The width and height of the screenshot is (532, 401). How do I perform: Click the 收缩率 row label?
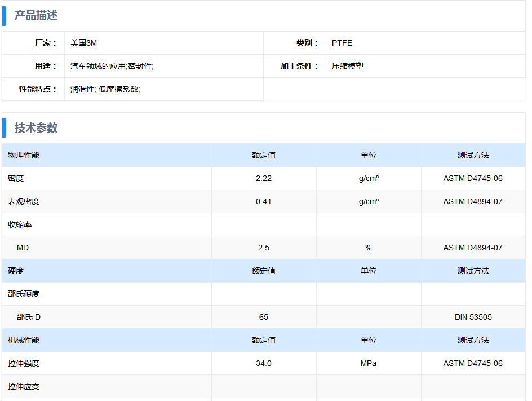click(20, 224)
